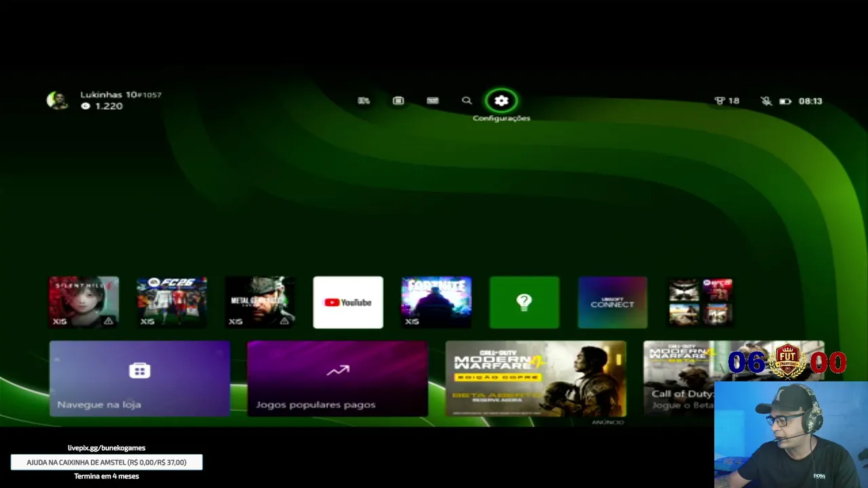Click the streamer webcam overlay
The image size is (868, 488).
791,434
